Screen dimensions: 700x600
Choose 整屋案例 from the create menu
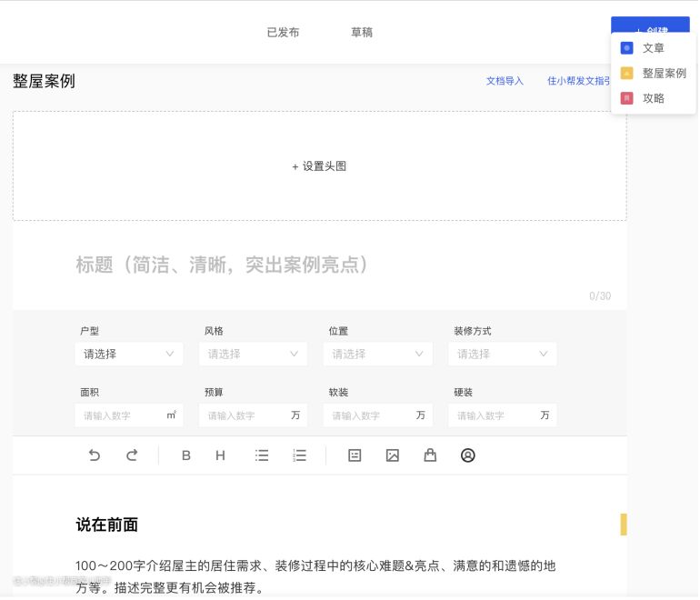[x=653, y=74]
